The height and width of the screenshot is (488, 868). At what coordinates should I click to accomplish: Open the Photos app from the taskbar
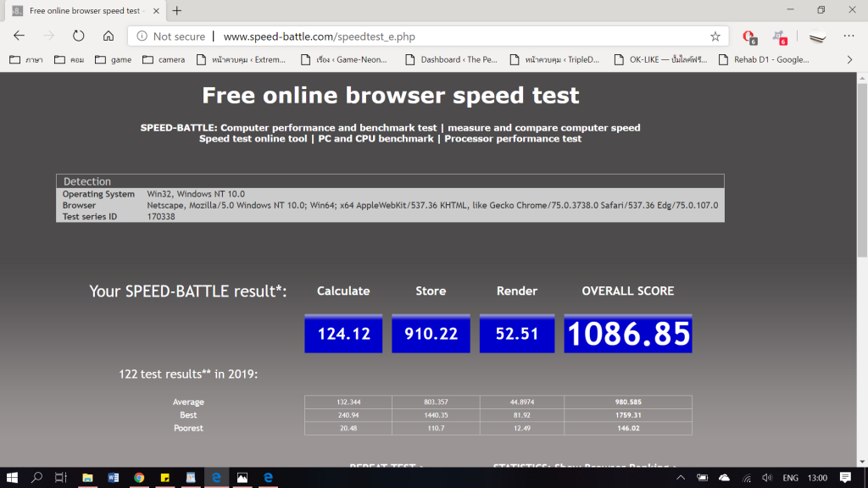pos(242,478)
